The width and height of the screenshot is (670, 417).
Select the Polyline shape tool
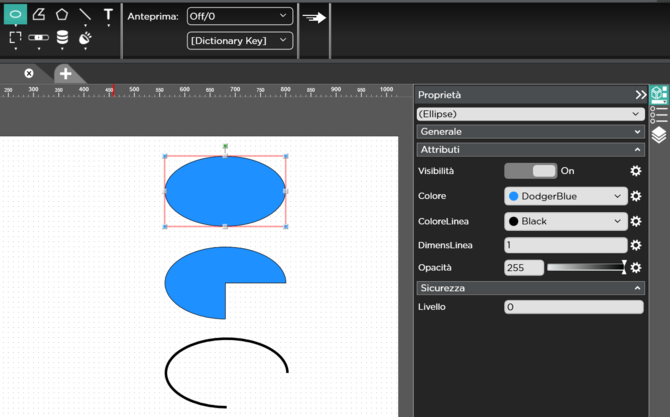pyautogui.click(x=39, y=15)
